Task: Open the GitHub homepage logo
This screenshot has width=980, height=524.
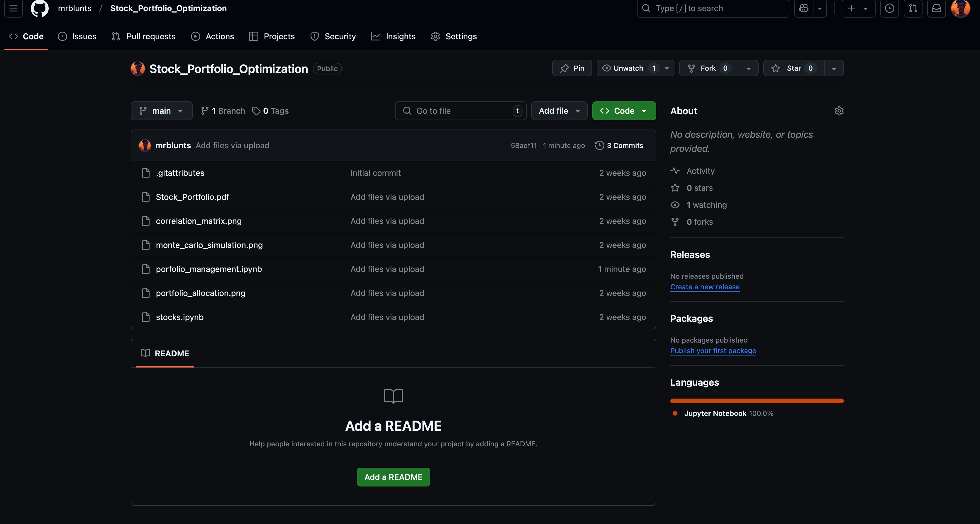Action: click(x=40, y=8)
